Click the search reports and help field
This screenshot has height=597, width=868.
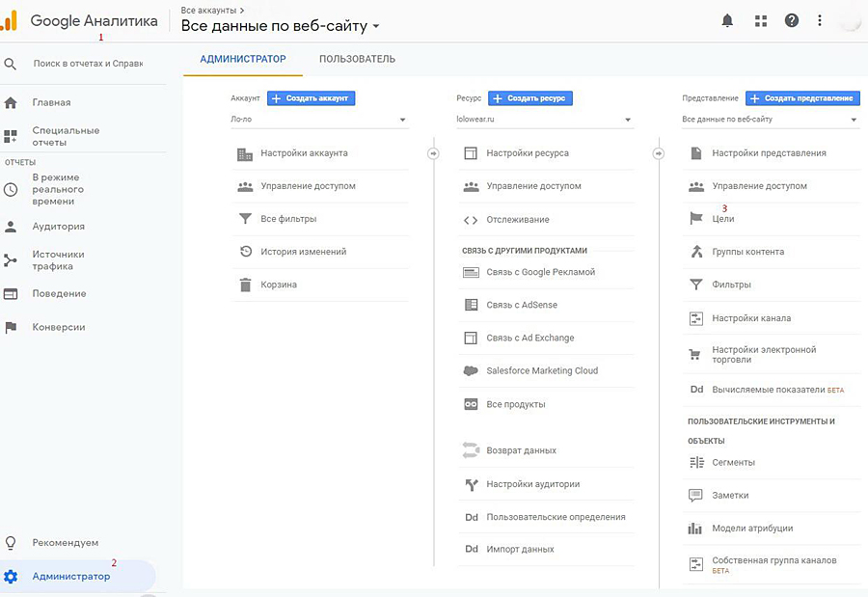tap(87, 64)
